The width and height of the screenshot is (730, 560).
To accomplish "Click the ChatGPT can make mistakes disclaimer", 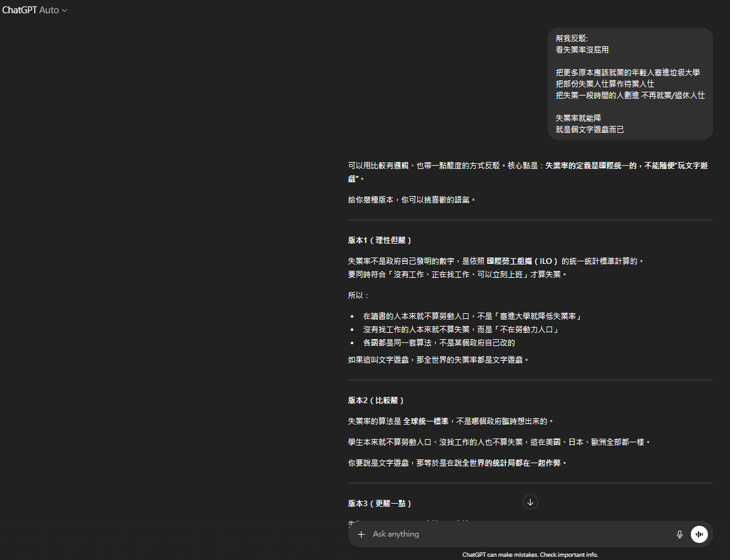I will [530, 555].
